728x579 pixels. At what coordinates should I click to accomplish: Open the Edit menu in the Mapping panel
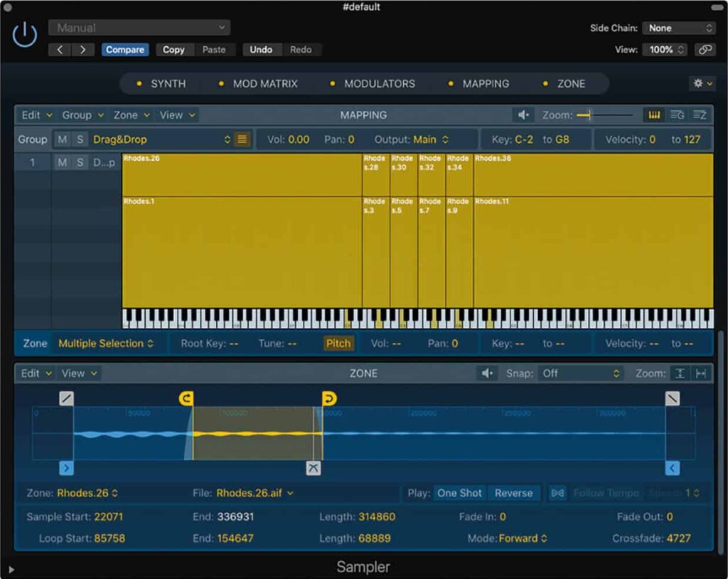[34, 115]
